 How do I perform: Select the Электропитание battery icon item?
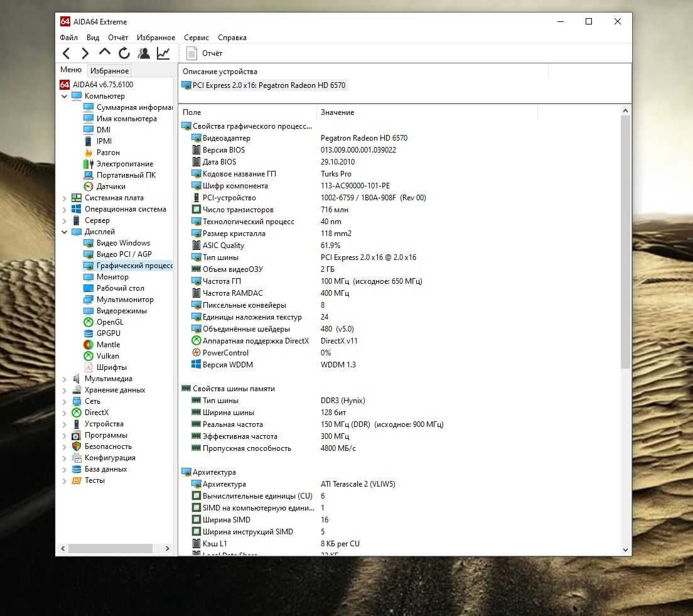89,164
